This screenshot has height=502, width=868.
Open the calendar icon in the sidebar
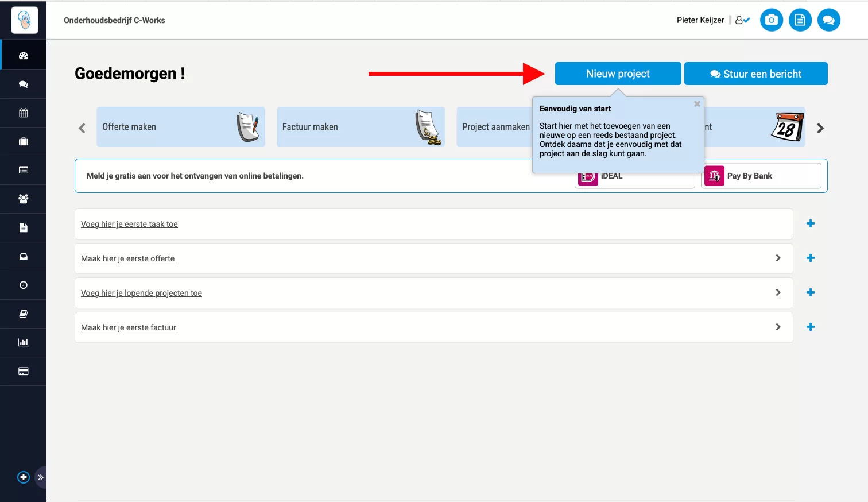coord(24,113)
